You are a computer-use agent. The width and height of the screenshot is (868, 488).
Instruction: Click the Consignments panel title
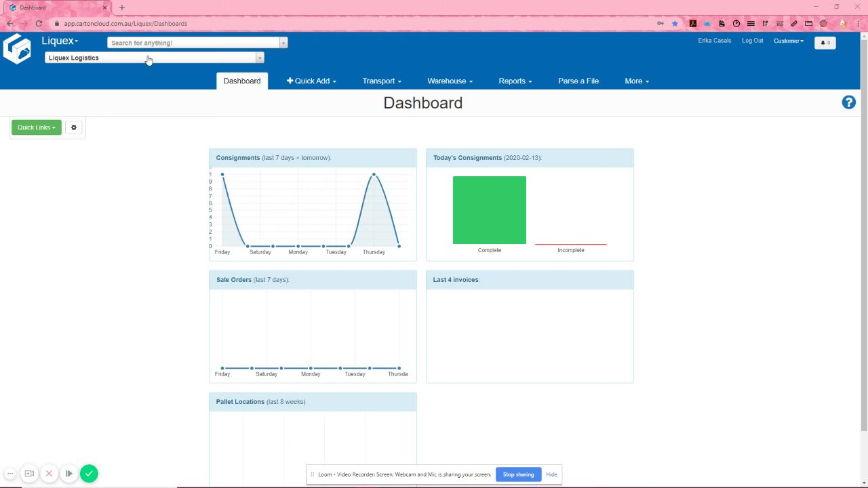tap(238, 158)
